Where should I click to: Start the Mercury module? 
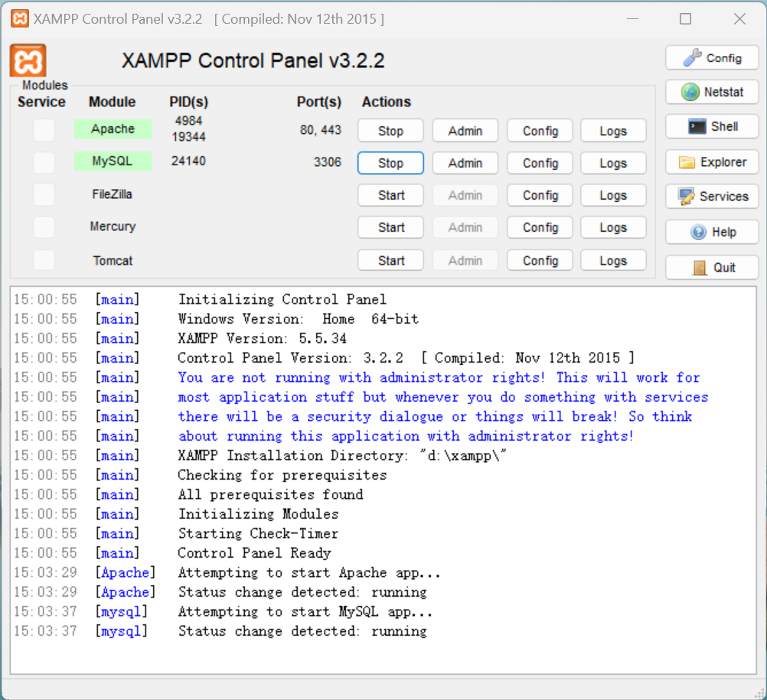[390, 227]
